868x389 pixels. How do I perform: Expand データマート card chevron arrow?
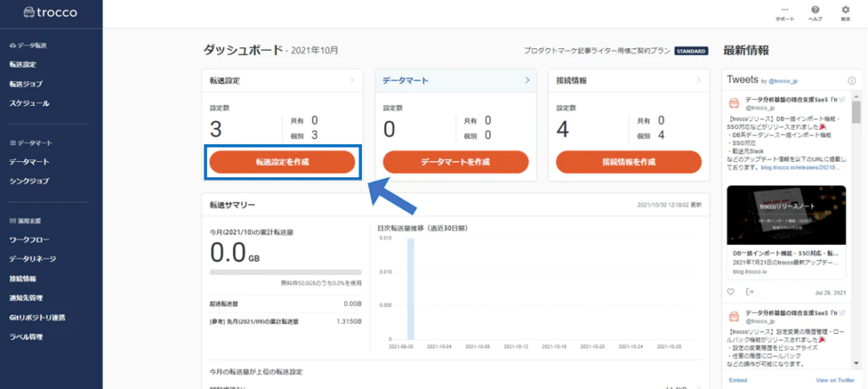pyautogui.click(x=527, y=81)
